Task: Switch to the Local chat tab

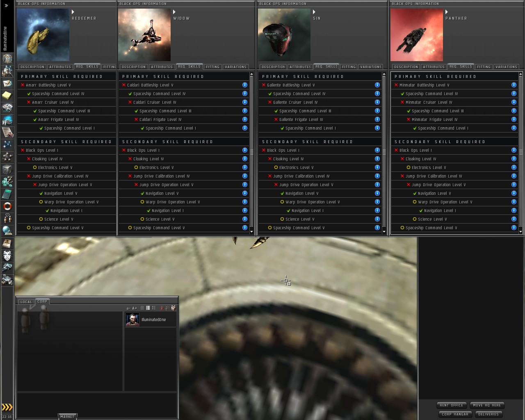Action: tap(26, 302)
